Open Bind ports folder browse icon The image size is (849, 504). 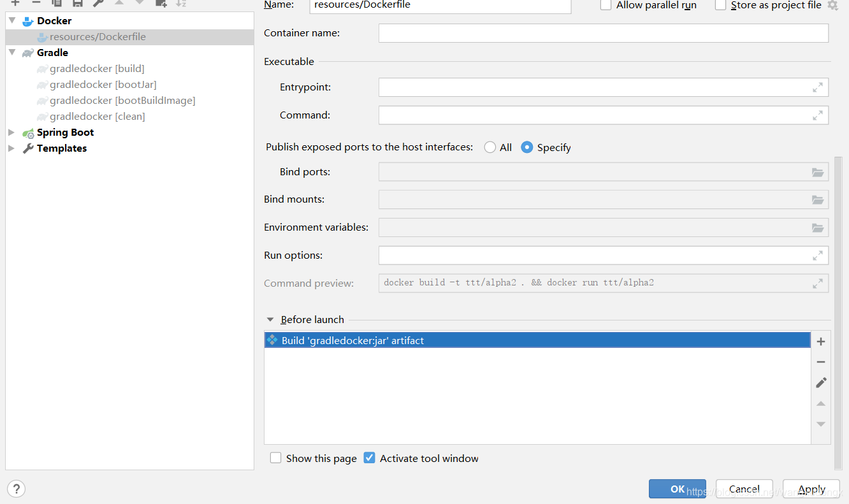pos(818,172)
